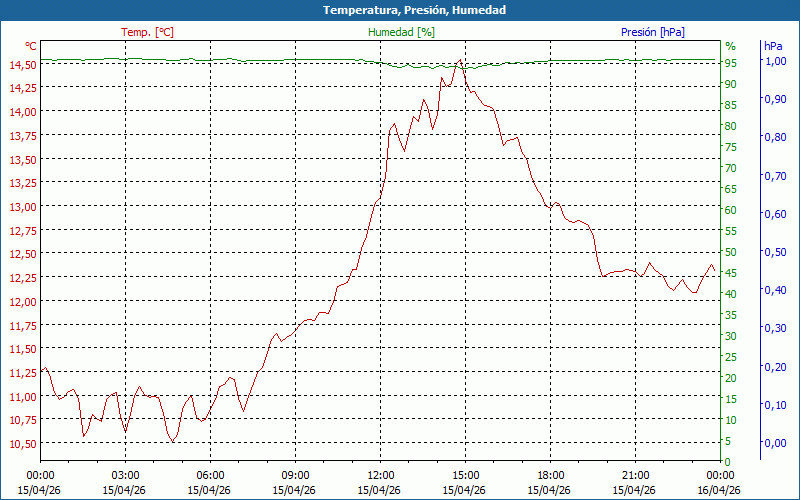This screenshot has width=800, height=500.
Task: Select the red Temp. [°C] legend label
Action: [x=147, y=32]
